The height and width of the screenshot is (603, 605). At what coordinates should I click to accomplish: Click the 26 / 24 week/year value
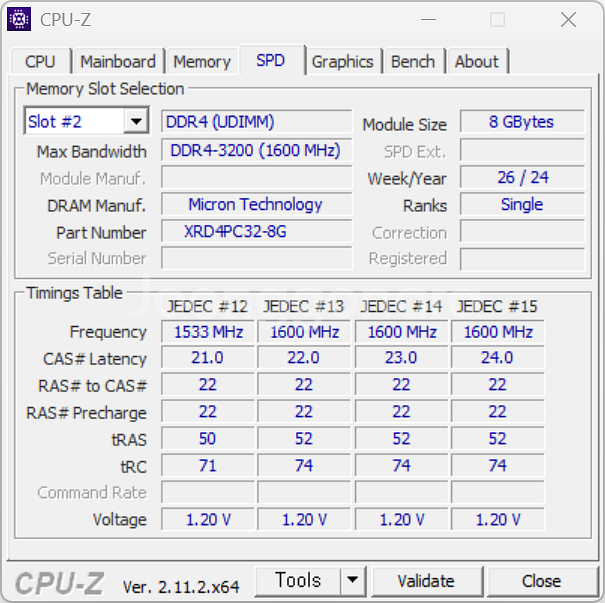point(522,177)
